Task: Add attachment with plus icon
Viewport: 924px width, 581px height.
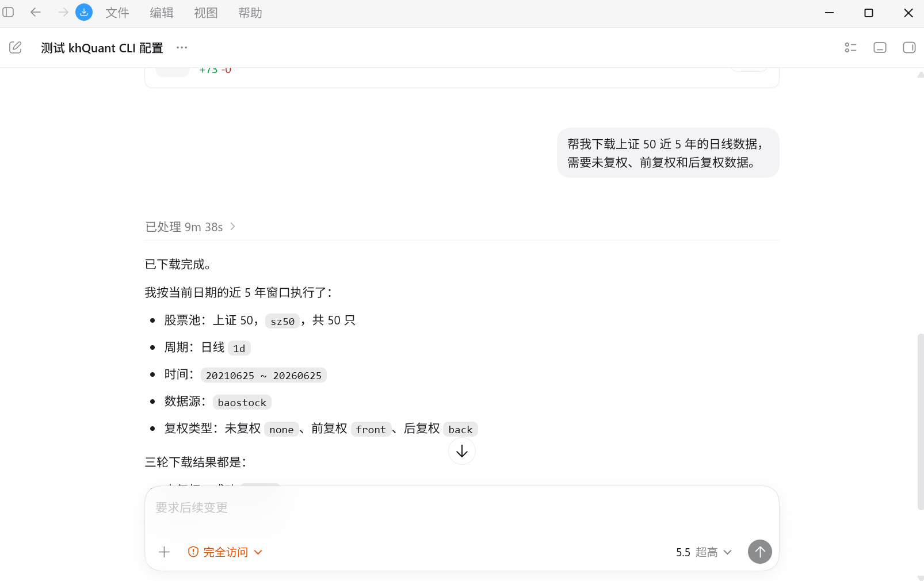Action: pyautogui.click(x=165, y=552)
